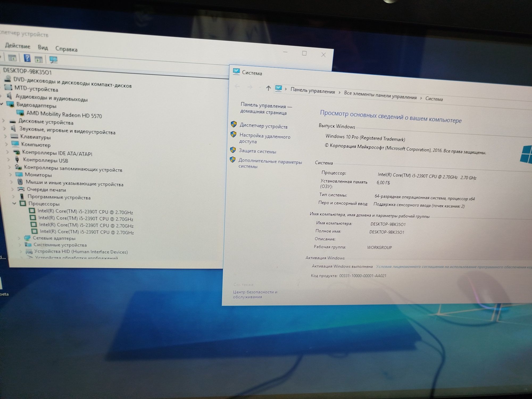This screenshot has width=532, height=399.
Task: Collapse the Процессоры node
Action: click(14, 203)
